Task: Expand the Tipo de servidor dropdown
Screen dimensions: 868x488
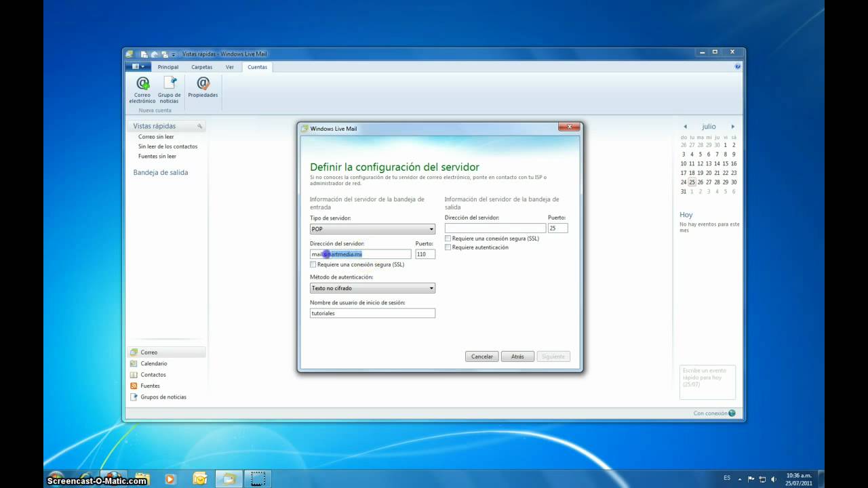Action: pyautogui.click(x=372, y=229)
